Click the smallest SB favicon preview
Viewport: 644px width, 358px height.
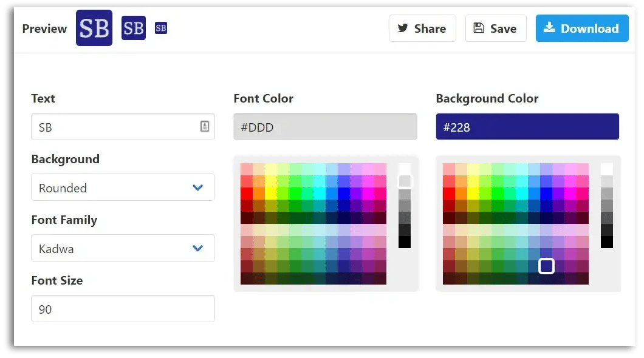160,27
